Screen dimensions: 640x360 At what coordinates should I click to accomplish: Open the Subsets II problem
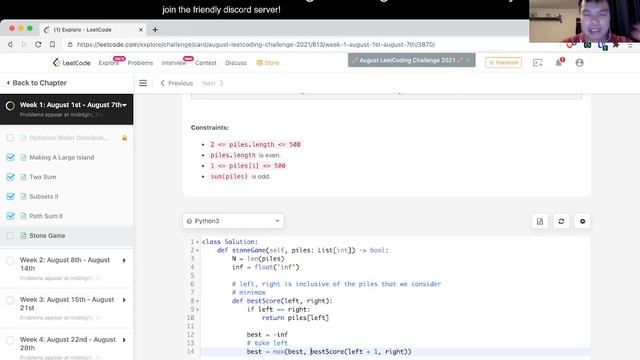point(44,197)
